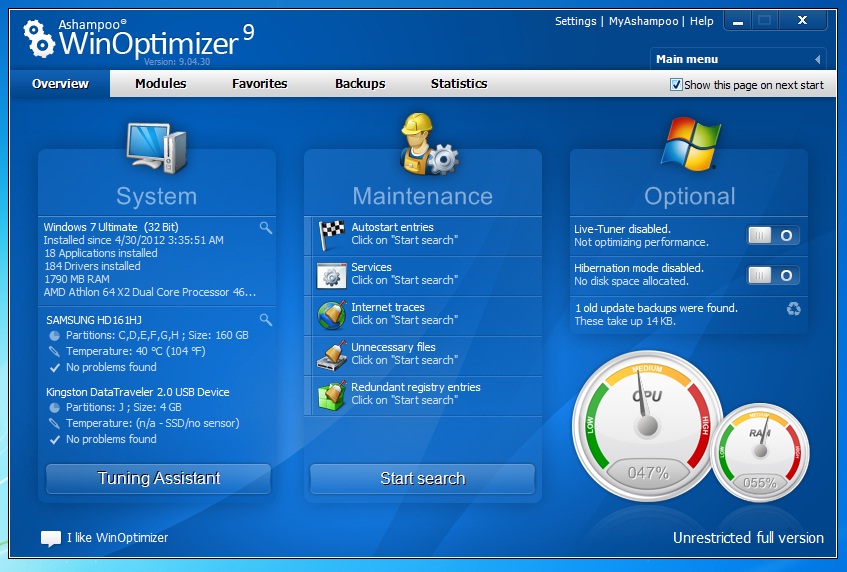Click the Start search button
The height and width of the screenshot is (572, 847).
pos(422,479)
